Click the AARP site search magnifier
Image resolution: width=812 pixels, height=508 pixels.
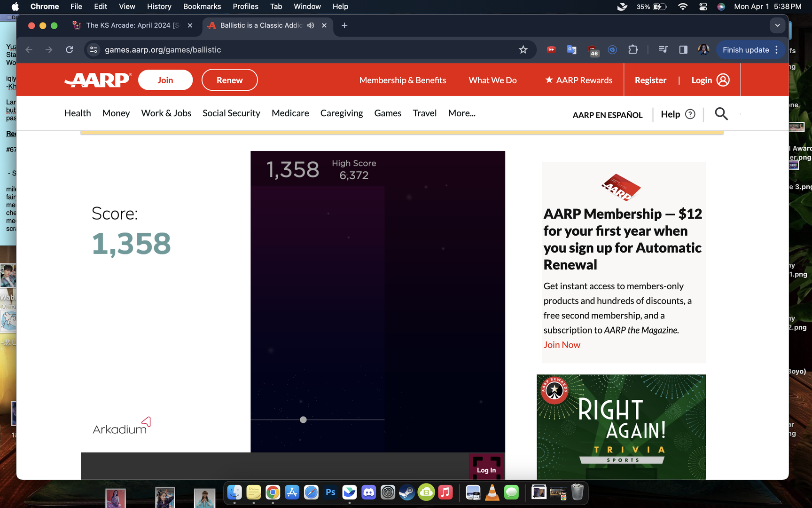click(x=721, y=114)
